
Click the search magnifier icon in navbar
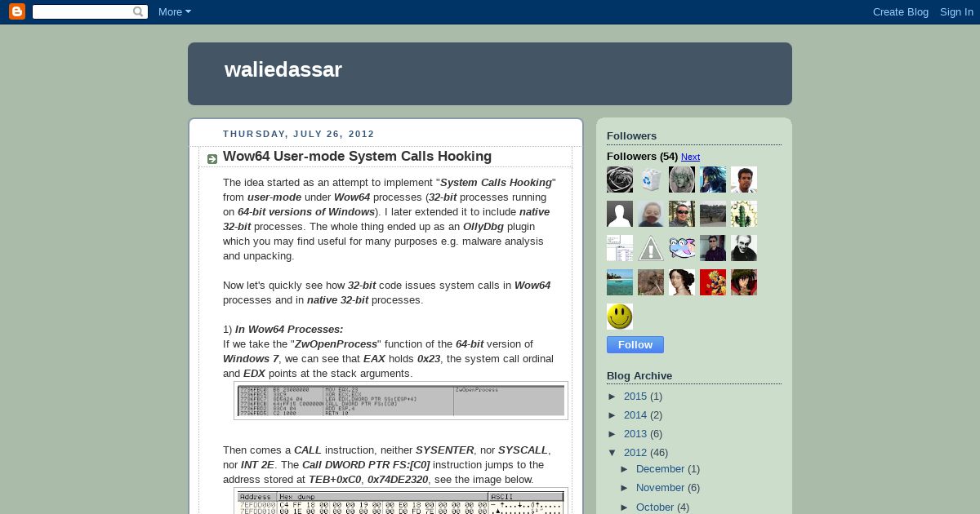coord(138,11)
